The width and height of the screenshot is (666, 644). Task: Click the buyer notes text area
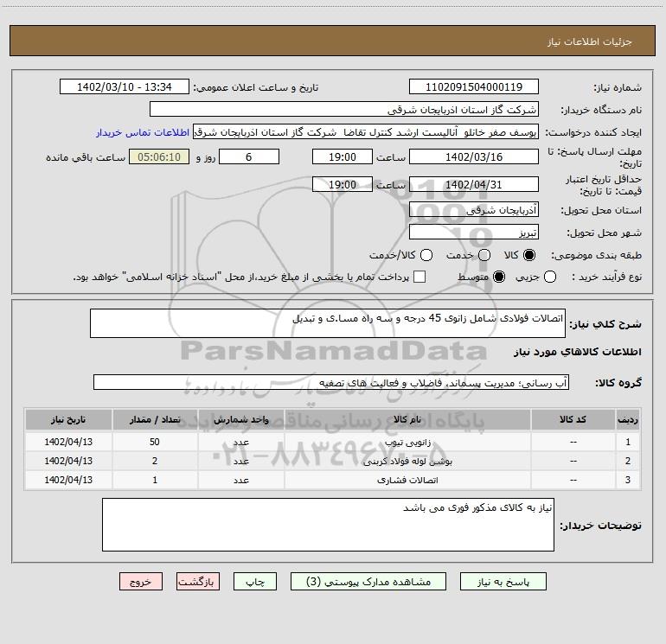coord(328,525)
